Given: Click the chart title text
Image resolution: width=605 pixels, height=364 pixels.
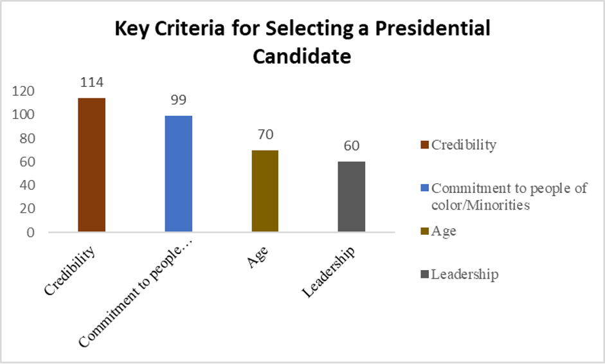Looking at the screenshot, I should (x=302, y=42).
